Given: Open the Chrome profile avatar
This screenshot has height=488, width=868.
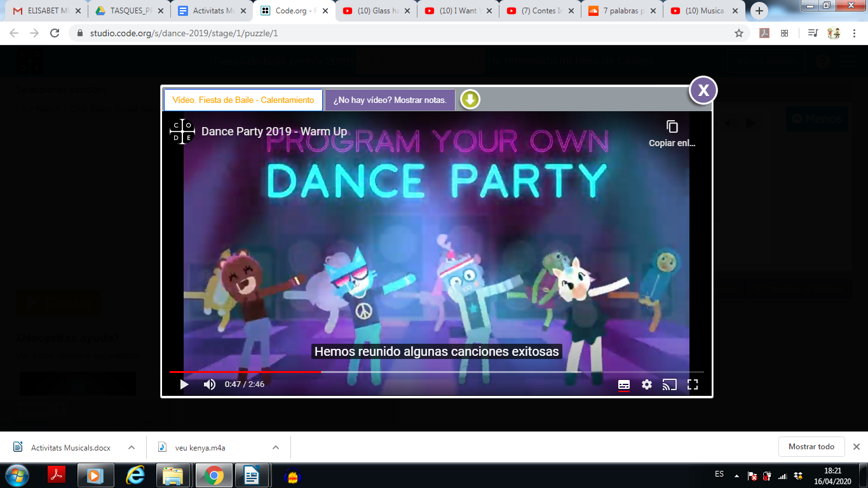Looking at the screenshot, I should 834,33.
